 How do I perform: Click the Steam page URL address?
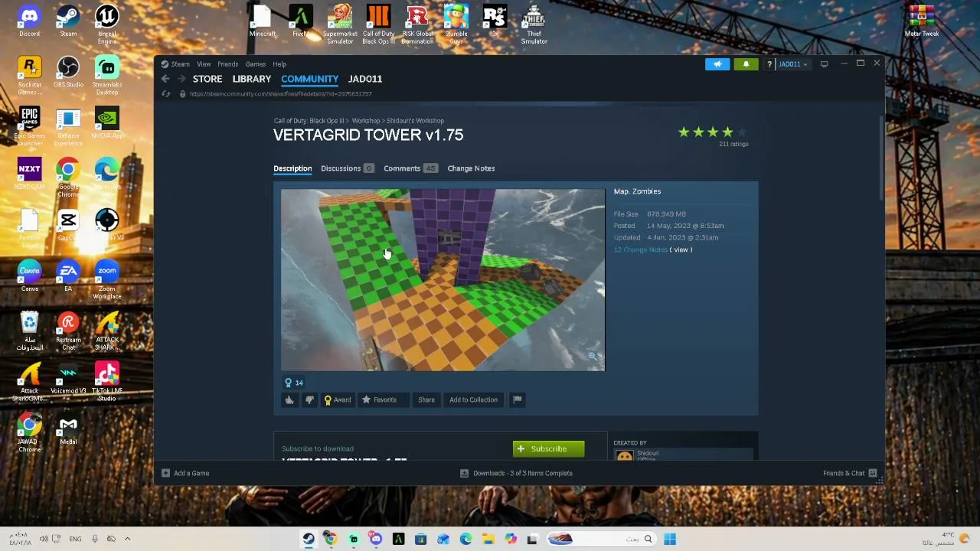pos(280,94)
